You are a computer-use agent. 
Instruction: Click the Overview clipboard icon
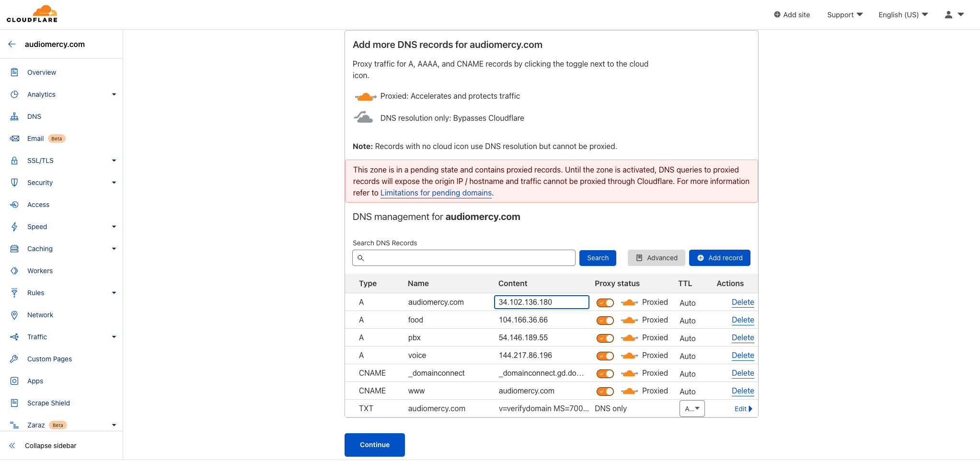[x=14, y=72]
